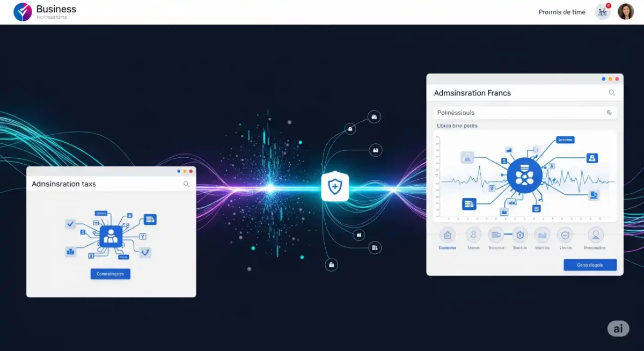Select the central hub icon in Admsinsration Francs
Viewport: 644px width, 351px height.
[x=524, y=175]
